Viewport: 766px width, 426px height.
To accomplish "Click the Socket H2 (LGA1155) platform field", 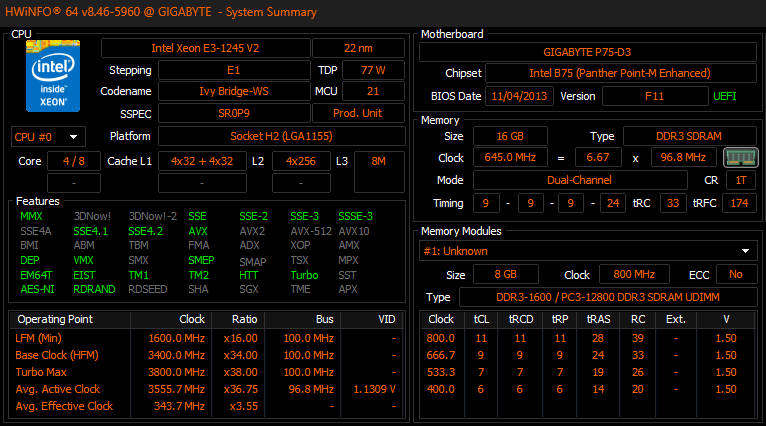I will [x=281, y=136].
